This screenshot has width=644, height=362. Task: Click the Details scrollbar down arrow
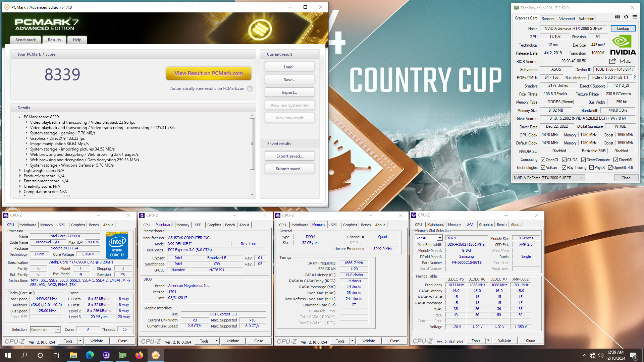click(x=252, y=195)
